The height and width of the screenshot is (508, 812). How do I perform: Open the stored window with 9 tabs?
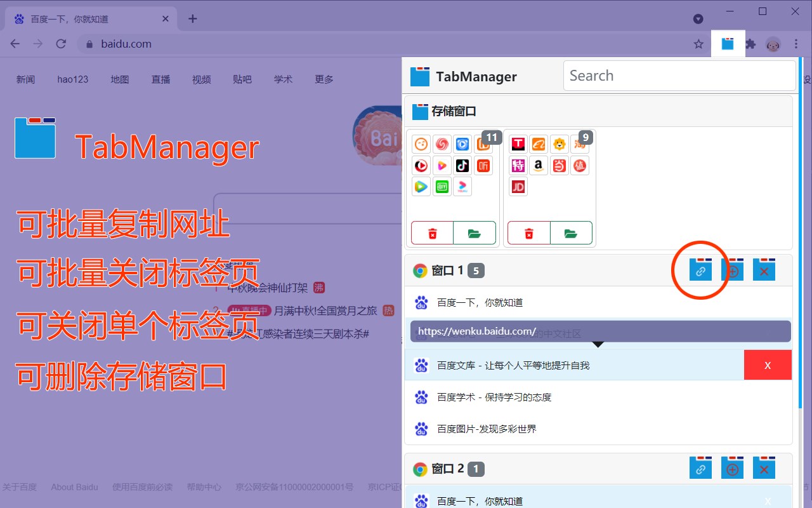(x=571, y=233)
